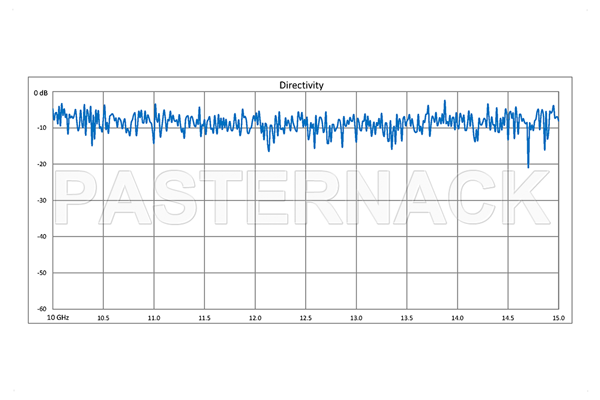Select the 12.5 x-axis tick label
Screen dimensions: 600x400
pos(305,318)
